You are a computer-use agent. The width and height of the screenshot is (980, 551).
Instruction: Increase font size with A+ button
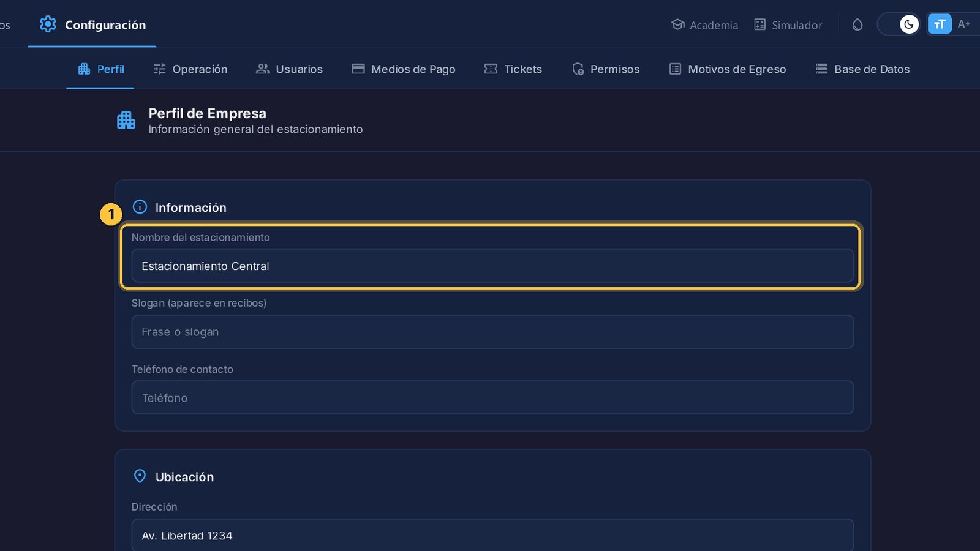click(x=964, y=24)
